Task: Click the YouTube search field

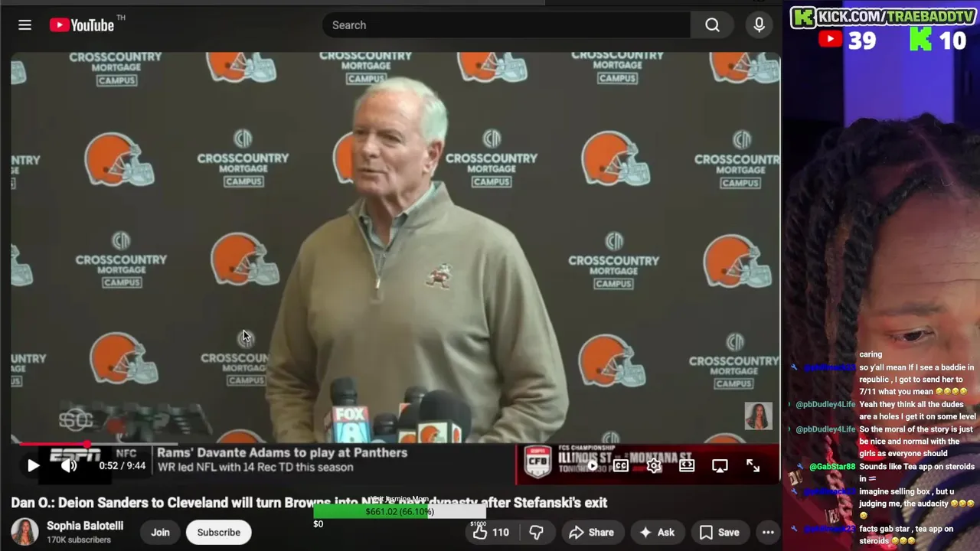Action: (x=506, y=25)
